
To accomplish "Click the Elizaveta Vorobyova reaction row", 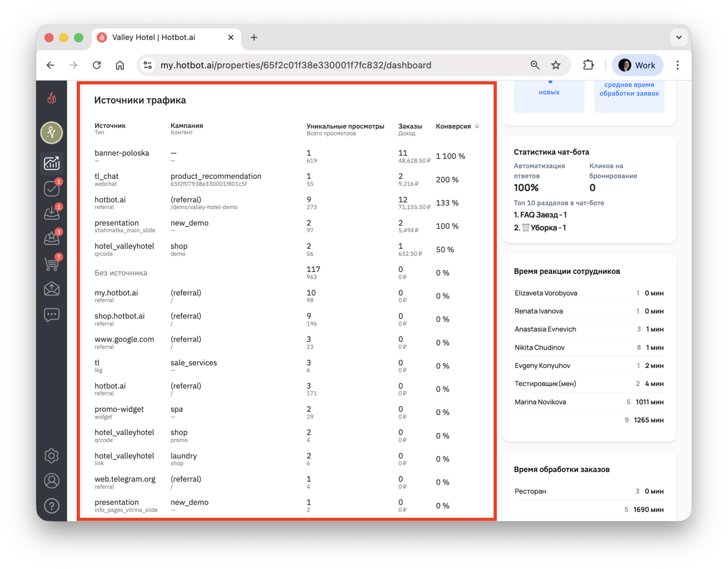I will pos(589,293).
